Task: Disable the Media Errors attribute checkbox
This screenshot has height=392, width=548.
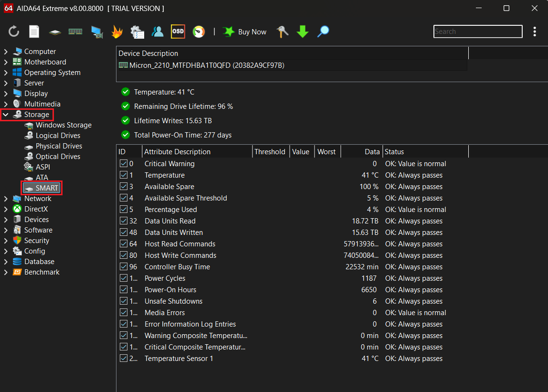Action: tap(124, 312)
